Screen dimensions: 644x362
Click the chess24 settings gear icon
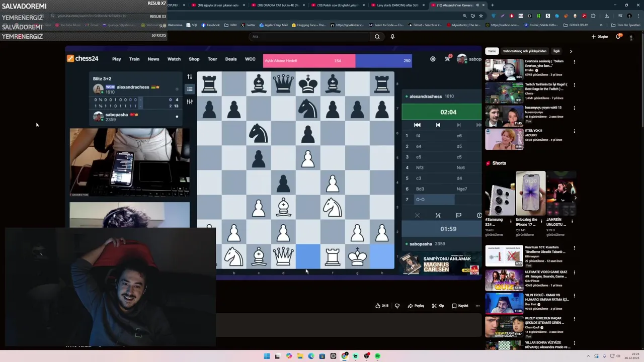(x=433, y=59)
